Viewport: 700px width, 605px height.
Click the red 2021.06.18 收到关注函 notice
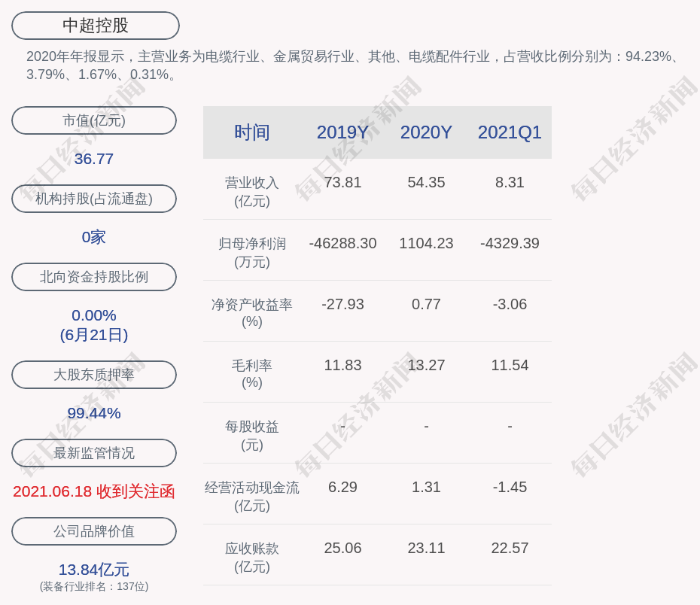coord(94,491)
